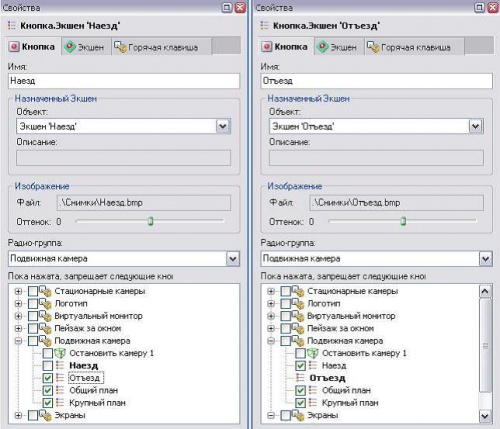The width and height of the screenshot is (500, 429).
Task: Click list icon next to Отъезд in left tree
Action: click(60, 378)
